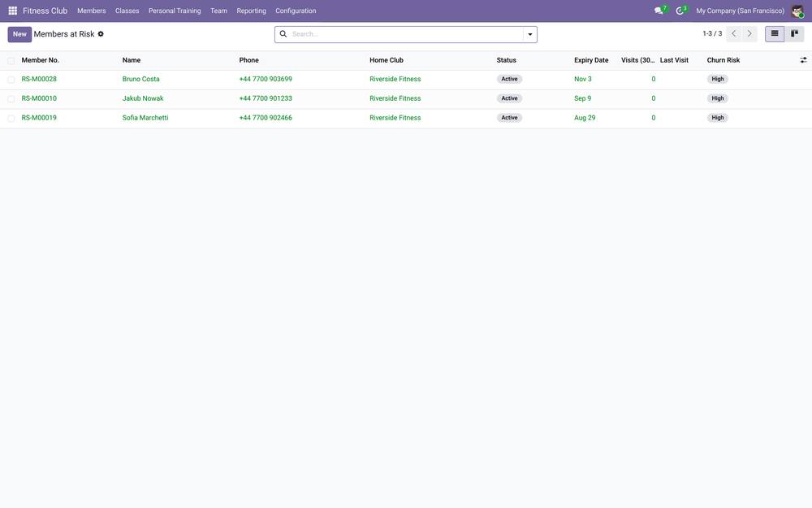
Task: Switch to list view icon
Action: pos(775,33)
